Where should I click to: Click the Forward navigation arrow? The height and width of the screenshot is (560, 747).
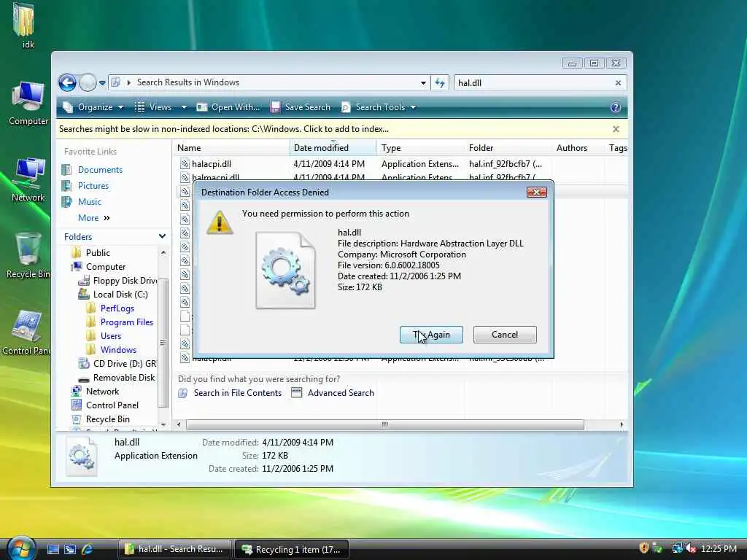coord(88,83)
